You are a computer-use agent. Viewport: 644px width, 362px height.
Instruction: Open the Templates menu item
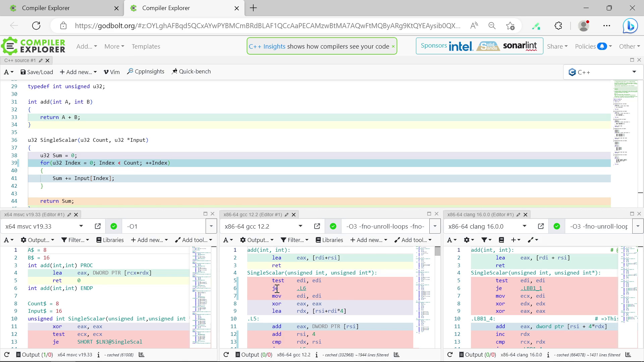click(146, 47)
